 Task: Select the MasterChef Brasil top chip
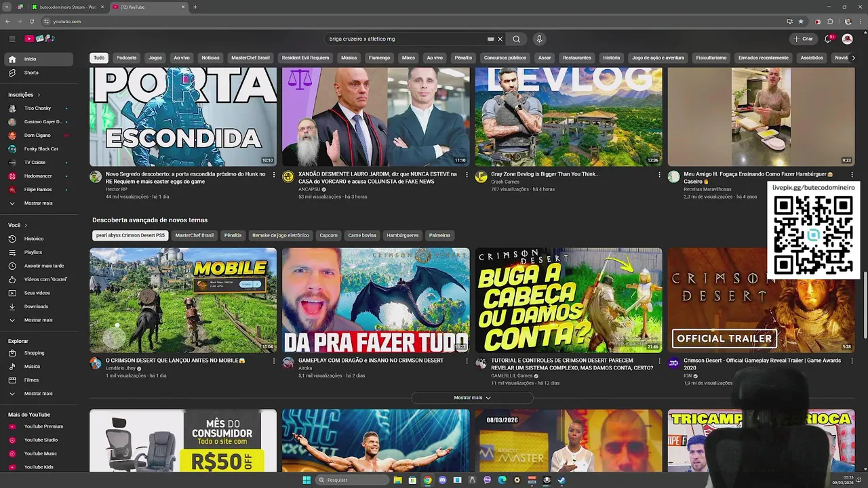(x=250, y=58)
